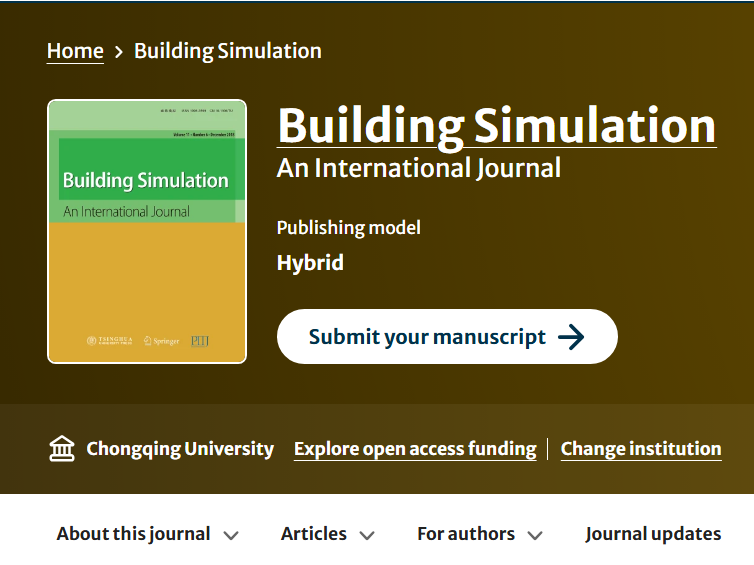Select the Chongqing University text
754x565 pixels.
click(x=180, y=449)
